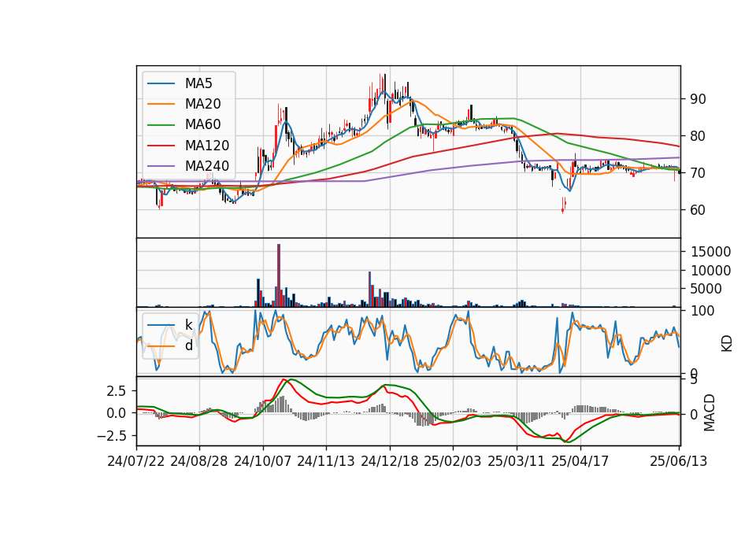Click the purple MA240 legend line sample
This screenshot has height=543, width=756.
(161, 166)
